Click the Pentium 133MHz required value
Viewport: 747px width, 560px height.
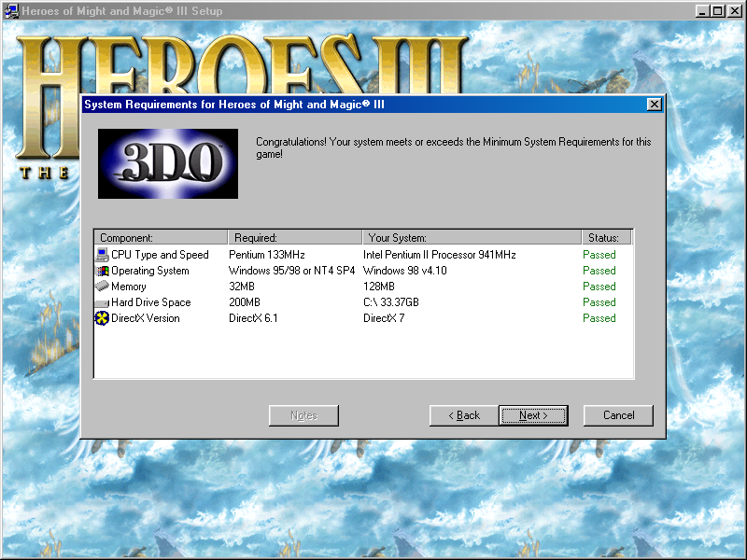(x=267, y=255)
